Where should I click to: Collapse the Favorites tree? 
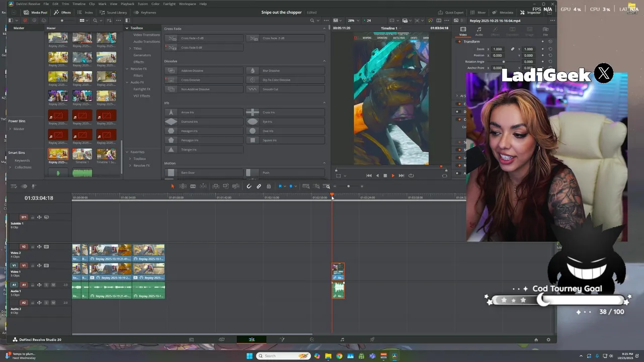pos(127,152)
